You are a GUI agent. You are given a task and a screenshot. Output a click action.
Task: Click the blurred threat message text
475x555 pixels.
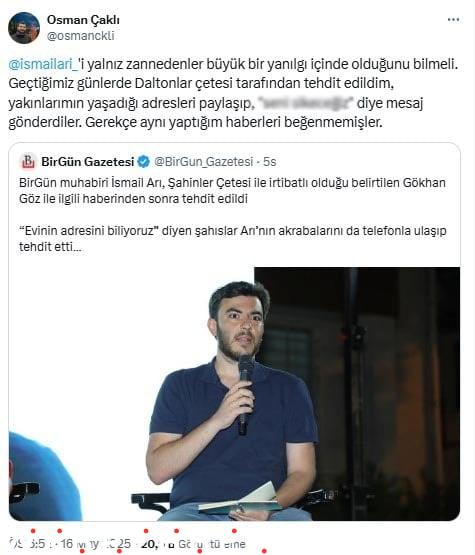[306, 103]
